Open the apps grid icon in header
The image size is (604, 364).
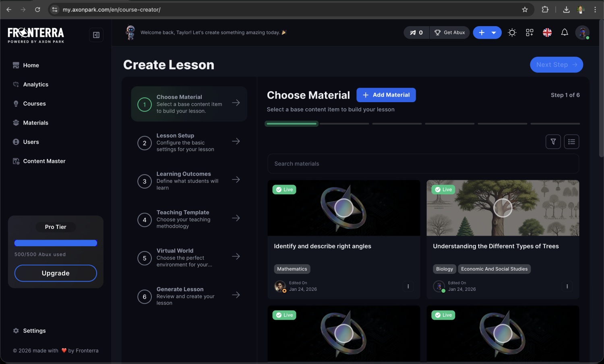click(530, 33)
